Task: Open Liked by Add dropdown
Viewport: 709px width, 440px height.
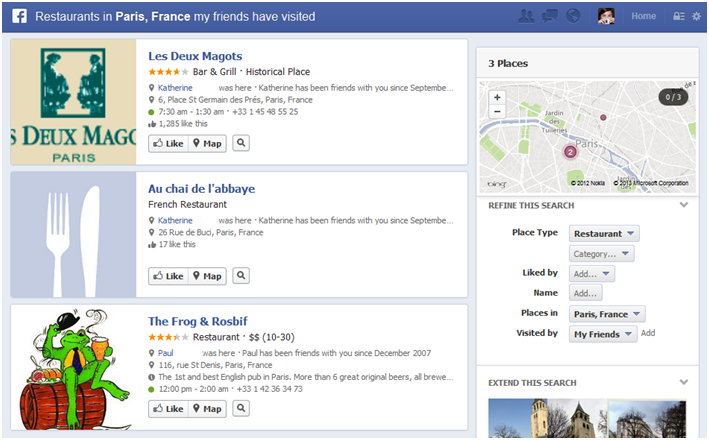Action: pyautogui.click(x=591, y=274)
